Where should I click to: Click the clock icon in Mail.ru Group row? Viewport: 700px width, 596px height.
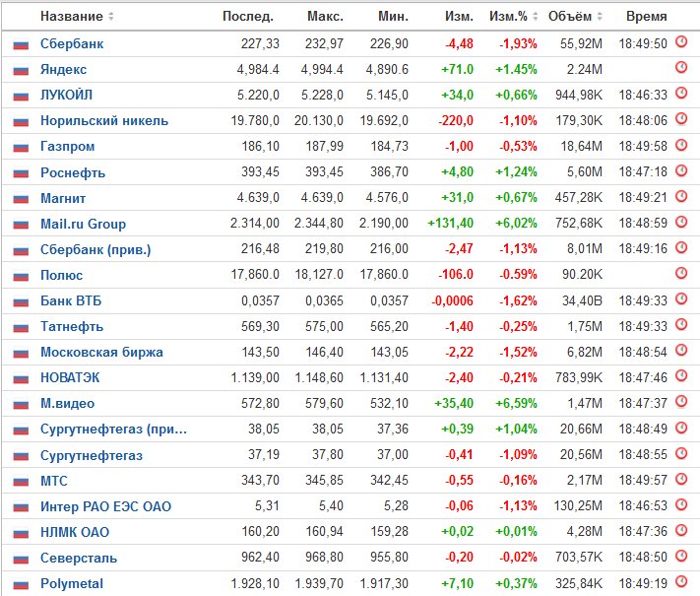coord(681,222)
